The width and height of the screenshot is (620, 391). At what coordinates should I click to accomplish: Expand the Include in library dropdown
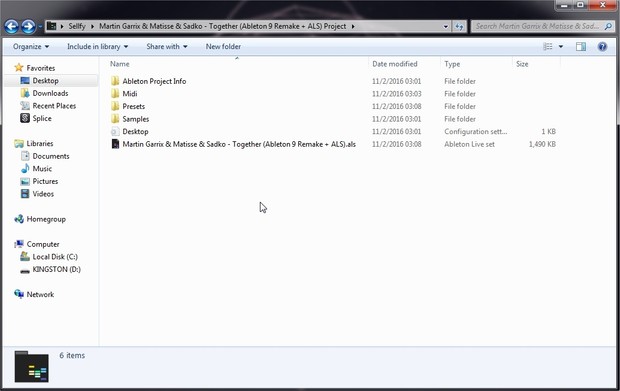pos(97,47)
